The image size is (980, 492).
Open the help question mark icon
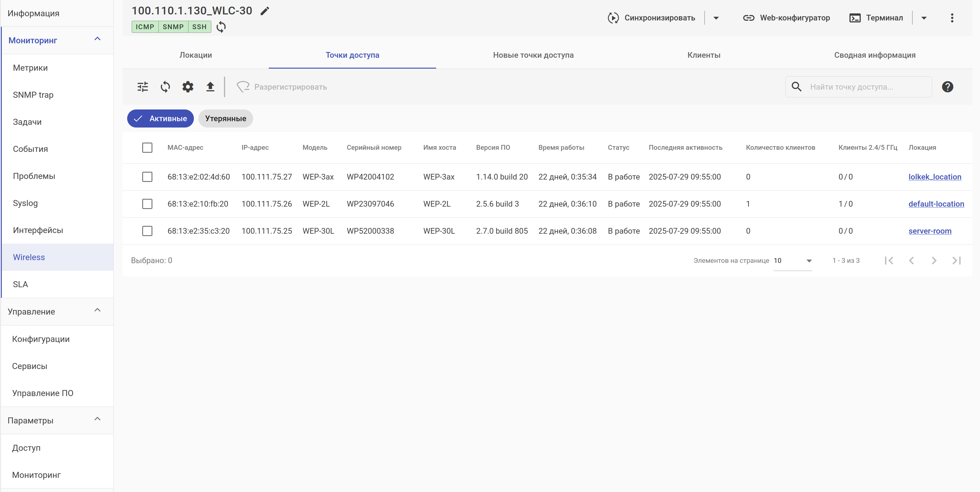tap(947, 87)
